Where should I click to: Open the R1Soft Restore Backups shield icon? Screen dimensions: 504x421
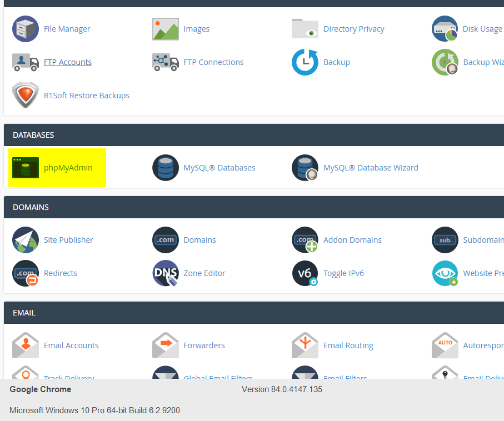pos(26,96)
